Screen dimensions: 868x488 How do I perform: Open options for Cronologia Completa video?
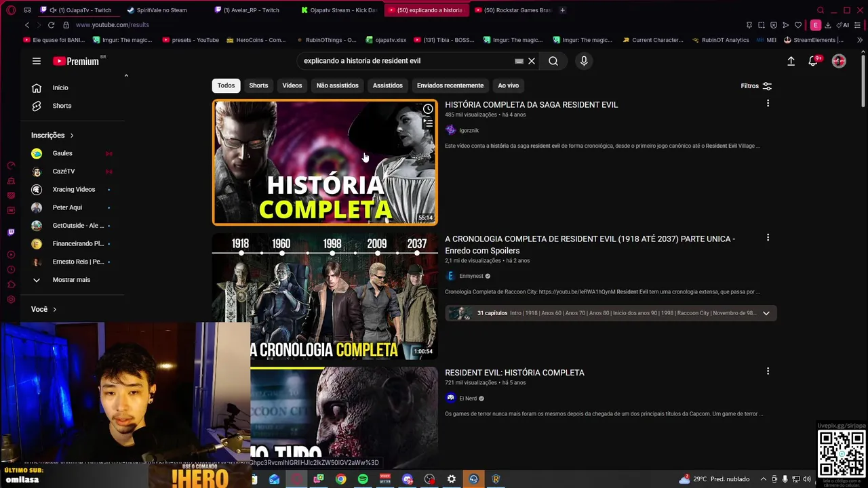pyautogui.click(x=768, y=238)
